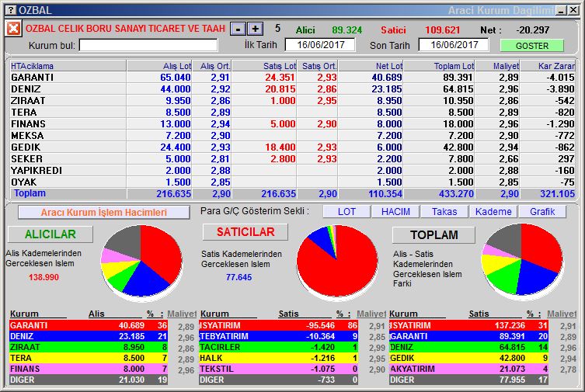The width and height of the screenshot is (585, 392).
Task: Select the TERA row in top table
Action: tap(292, 112)
